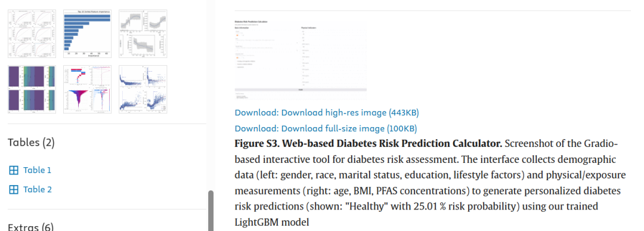Screen dimensions: 644x231
Task: Open the Table 1 text link
Action: (x=37, y=170)
